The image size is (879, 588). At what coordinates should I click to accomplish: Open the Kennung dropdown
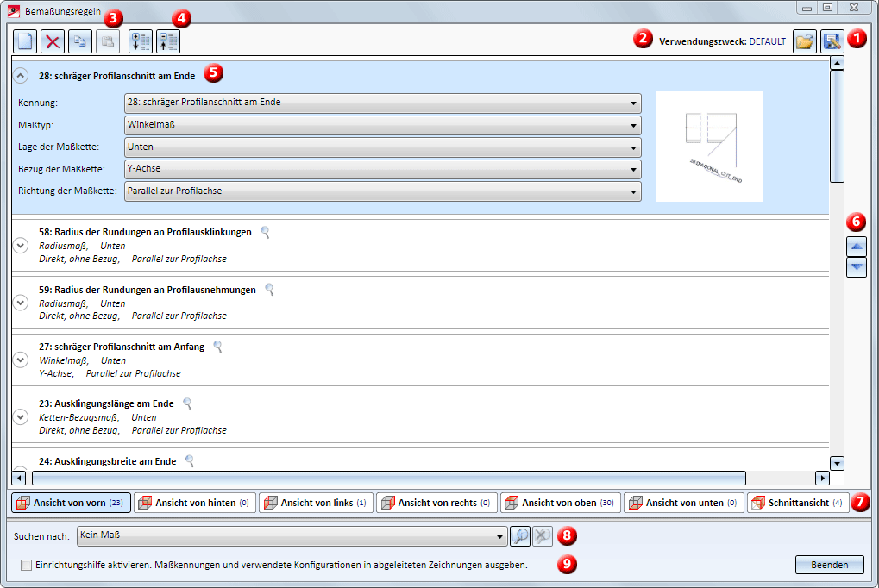pyautogui.click(x=383, y=103)
